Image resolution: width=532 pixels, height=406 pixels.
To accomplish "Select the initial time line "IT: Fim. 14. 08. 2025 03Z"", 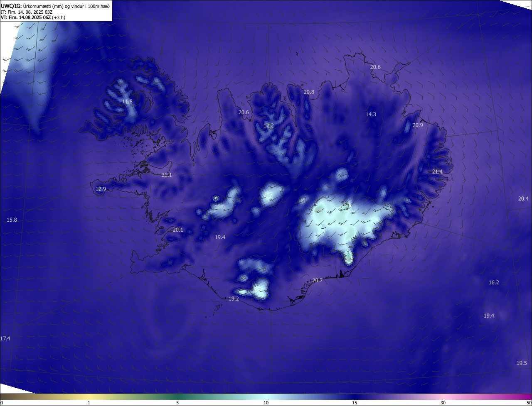I will tap(27, 12).
